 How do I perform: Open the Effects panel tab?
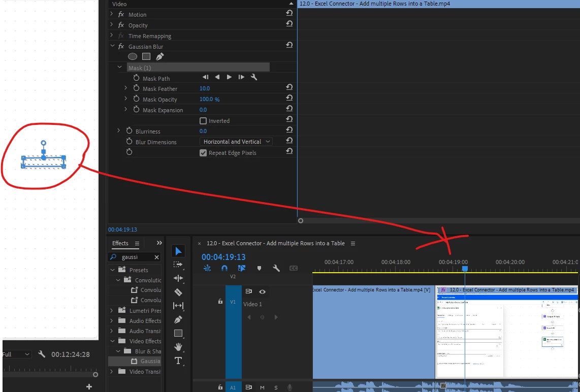[120, 243]
